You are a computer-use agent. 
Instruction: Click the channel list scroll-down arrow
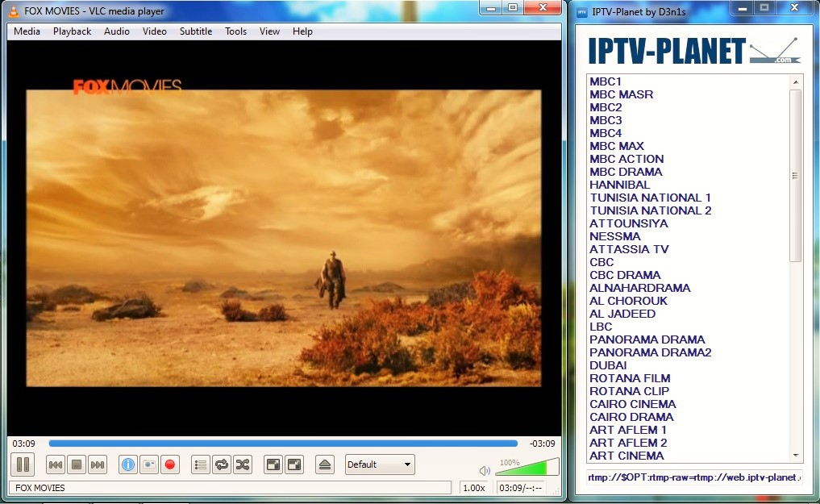tap(796, 456)
